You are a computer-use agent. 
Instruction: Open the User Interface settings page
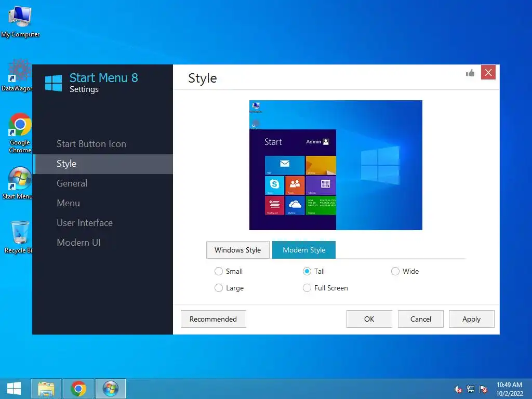[x=103, y=223]
